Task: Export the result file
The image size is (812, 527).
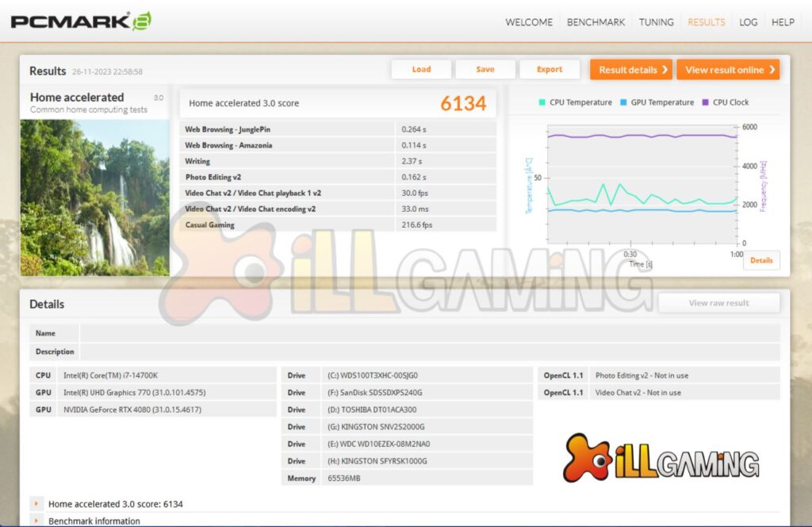Action: [x=550, y=70]
